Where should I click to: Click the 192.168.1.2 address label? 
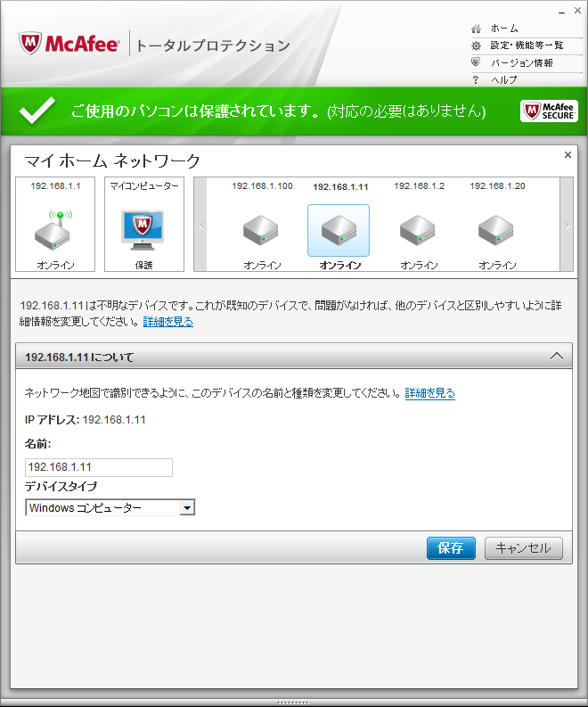point(419,186)
